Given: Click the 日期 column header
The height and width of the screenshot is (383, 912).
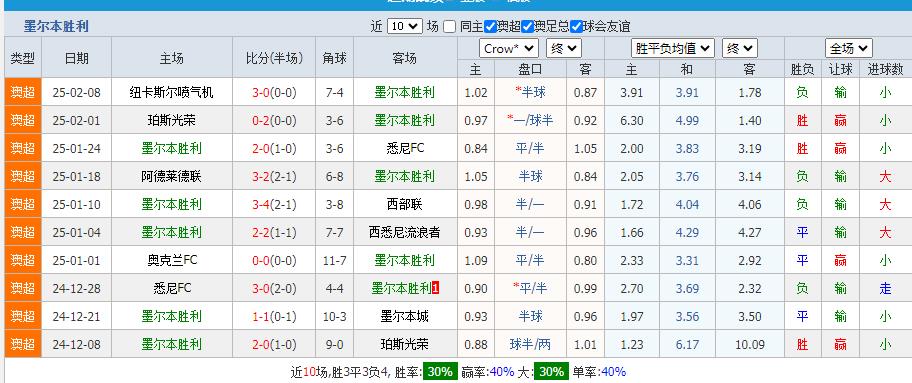Looking at the screenshot, I should coord(77,58).
